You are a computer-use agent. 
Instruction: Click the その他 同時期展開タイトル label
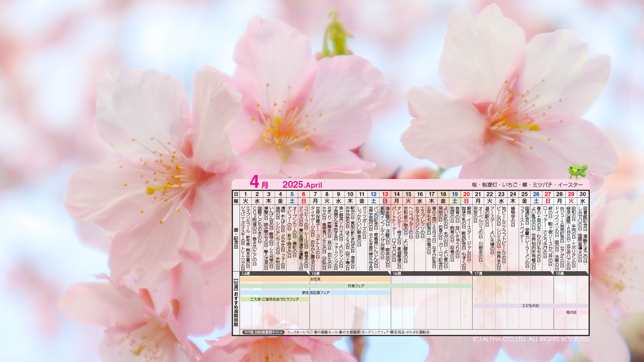[263, 332]
